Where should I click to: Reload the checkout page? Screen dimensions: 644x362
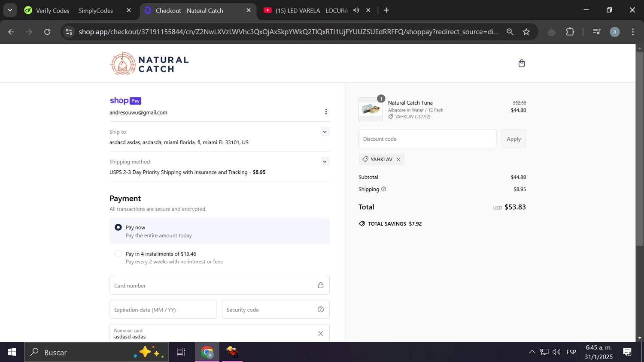pos(47,32)
